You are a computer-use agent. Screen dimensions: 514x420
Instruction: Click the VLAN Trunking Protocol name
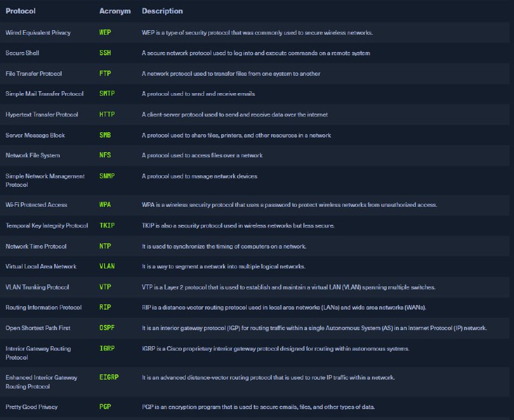[37, 287]
